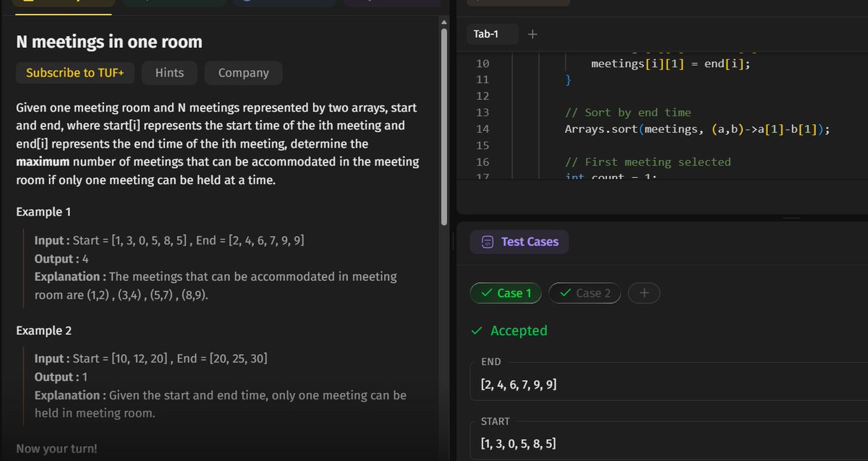868x461 pixels.
Task: Click the panel divider handle above Test Cases
Action: [x=792, y=217]
